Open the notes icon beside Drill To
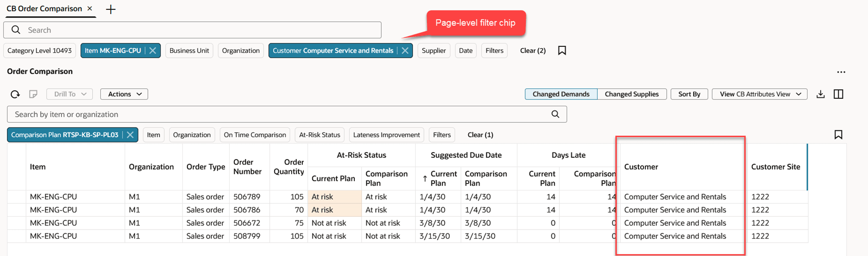 click(x=33, y=94)
